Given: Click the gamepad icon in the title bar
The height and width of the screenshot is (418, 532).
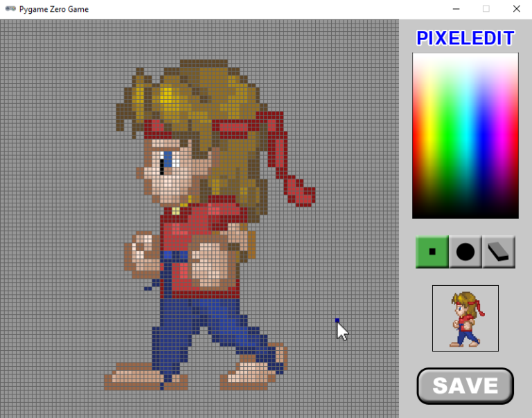Looking at the screenshot, I should [10, 9].
